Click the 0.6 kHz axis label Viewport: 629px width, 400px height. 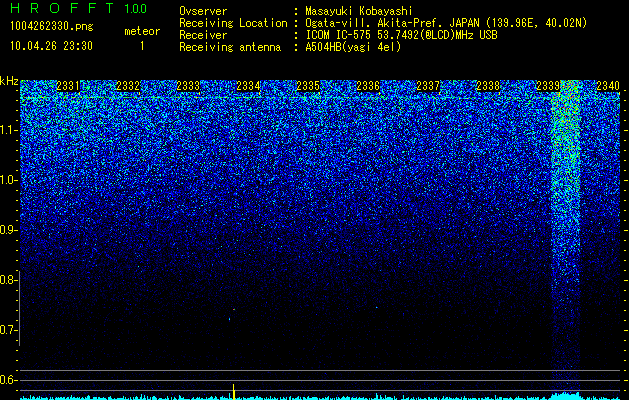click(9, 380)
